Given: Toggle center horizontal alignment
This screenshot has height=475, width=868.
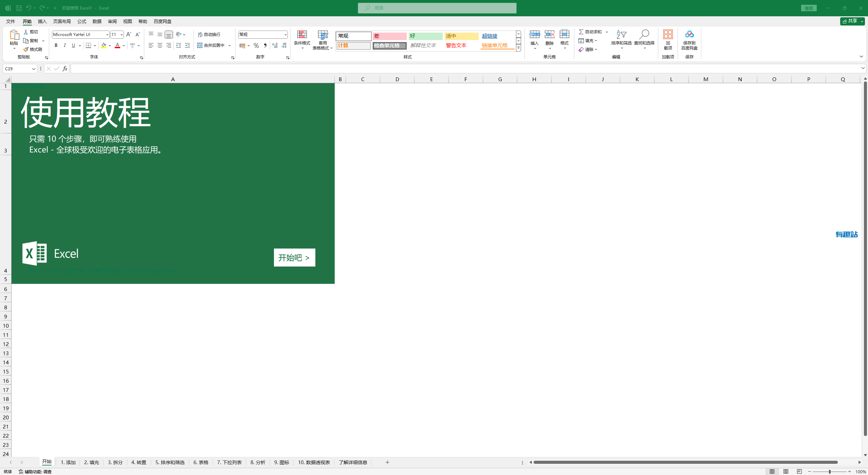Looking at the screenshot, I should (x=160, y=45).
